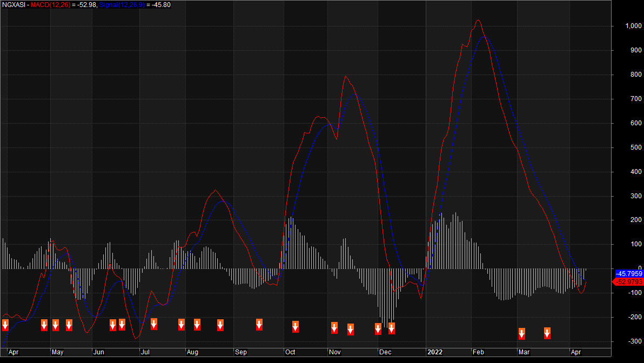Select the 2022 year label on the date axis
The height and width of the screenshot is (363, 644).
pos(435,352)
